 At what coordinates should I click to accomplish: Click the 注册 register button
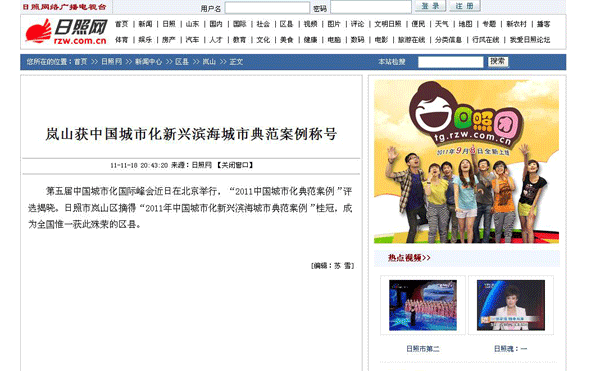465,6
